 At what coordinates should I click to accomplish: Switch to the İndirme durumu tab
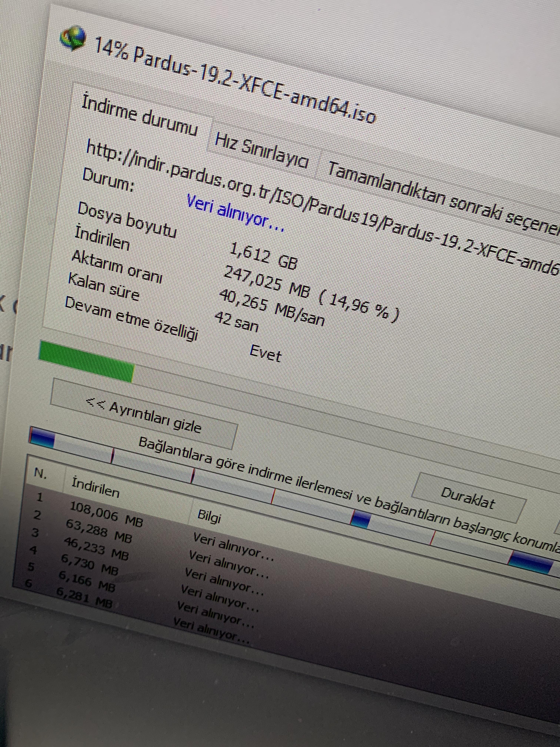click(140, 115)
